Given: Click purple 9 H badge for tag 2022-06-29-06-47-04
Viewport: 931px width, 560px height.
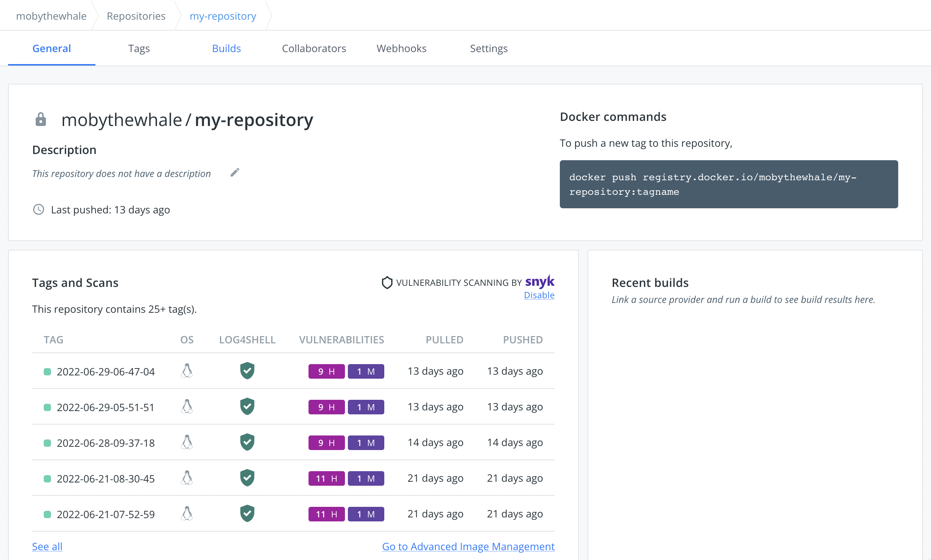Looking at the screenshot, I should pyautogui.click(x=326, y=371).
